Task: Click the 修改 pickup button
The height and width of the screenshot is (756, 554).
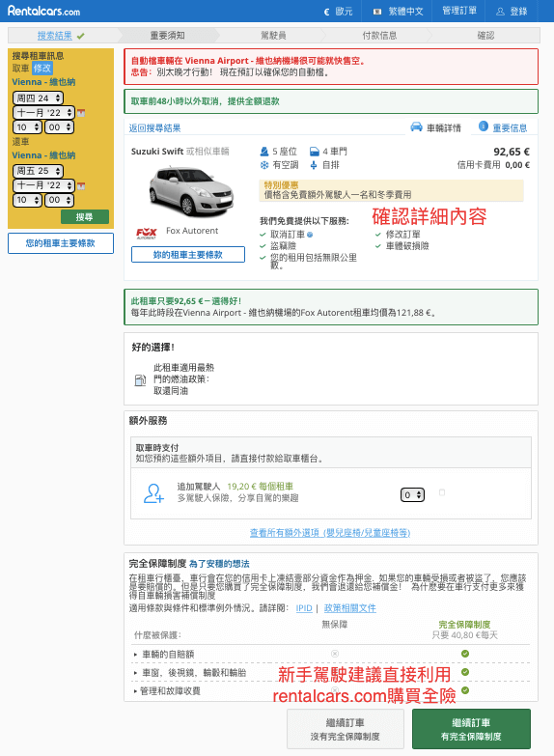Action: tap(42, 68)
